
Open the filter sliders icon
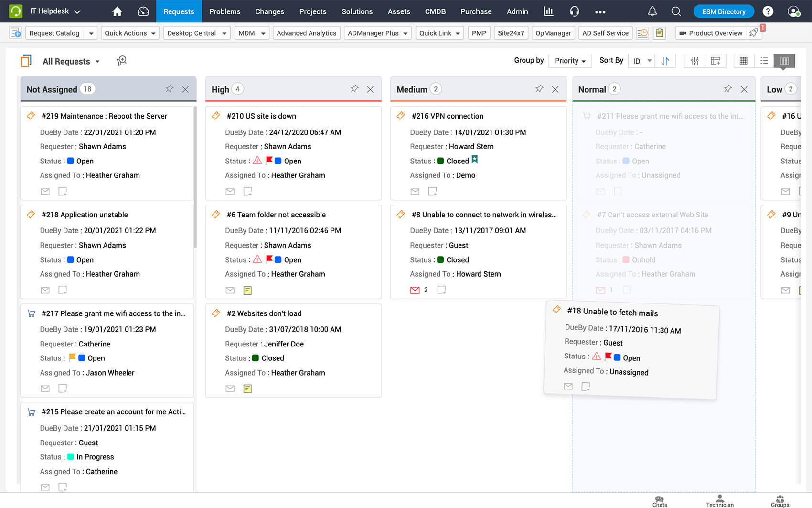pyautogui.click(x=694, y=61)
